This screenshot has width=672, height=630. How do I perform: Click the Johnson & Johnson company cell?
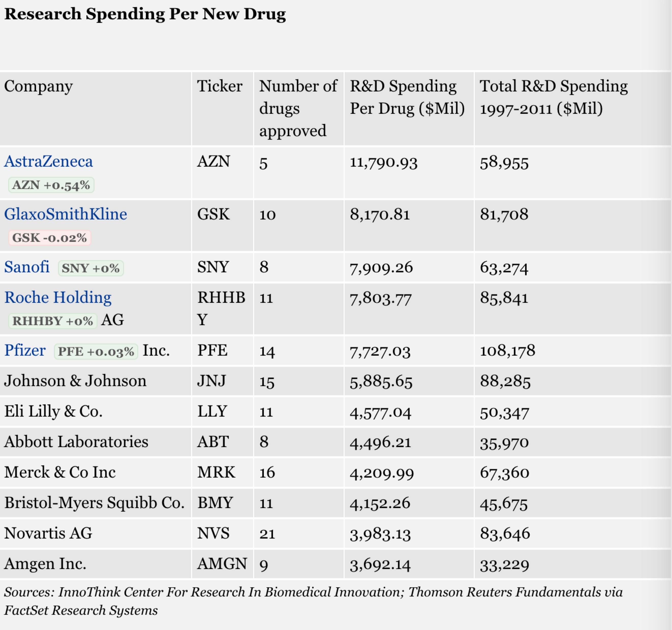click(75, 381)
